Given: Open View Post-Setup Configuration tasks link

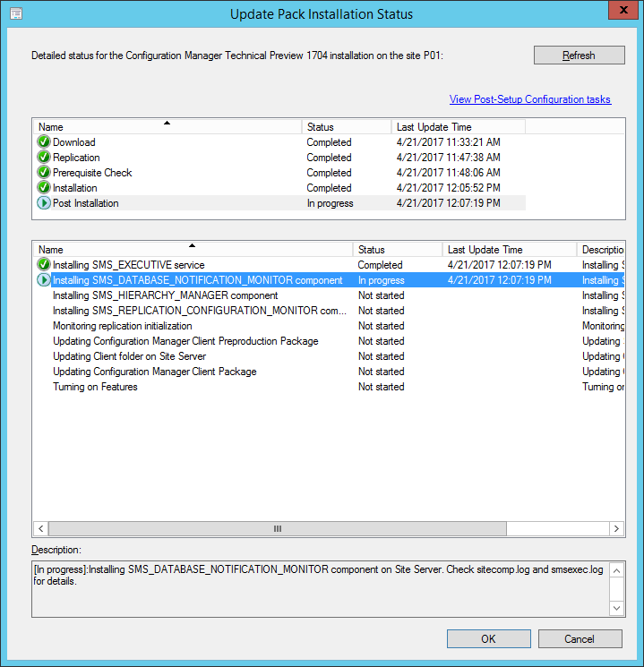Looking at the screenshot, I should [530, 99].
